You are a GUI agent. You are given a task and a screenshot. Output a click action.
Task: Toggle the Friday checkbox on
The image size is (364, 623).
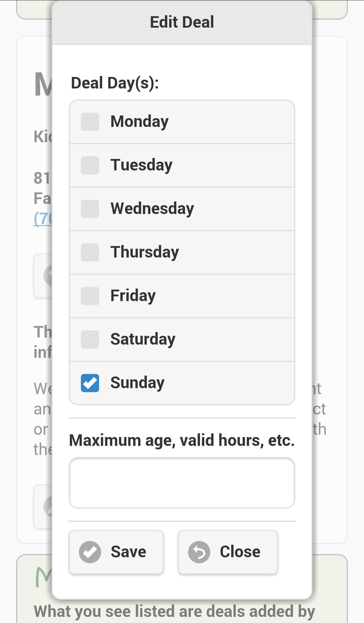tap(90, 296)
